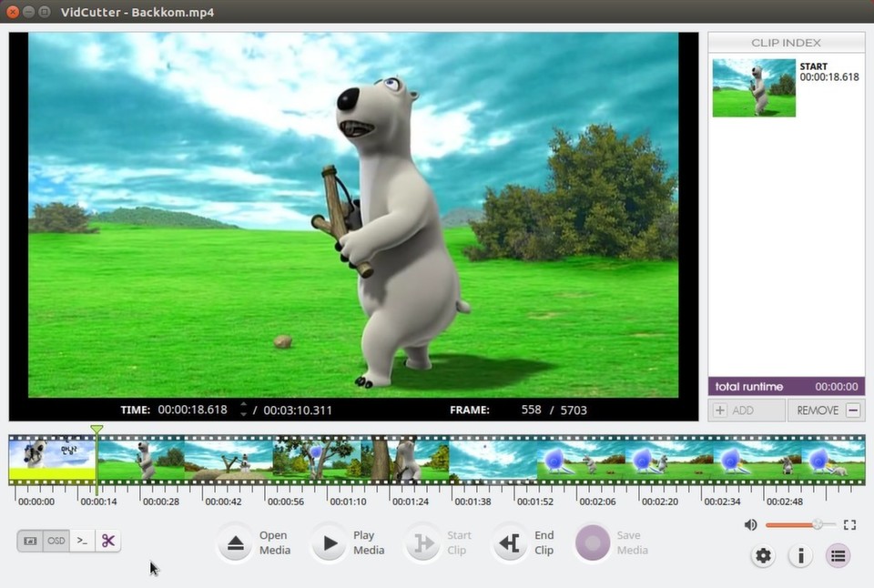This screenshot has width=874, height=588.
Task: Click the total duration text 00:03:10.311
Action: click(x=298, y=411)
